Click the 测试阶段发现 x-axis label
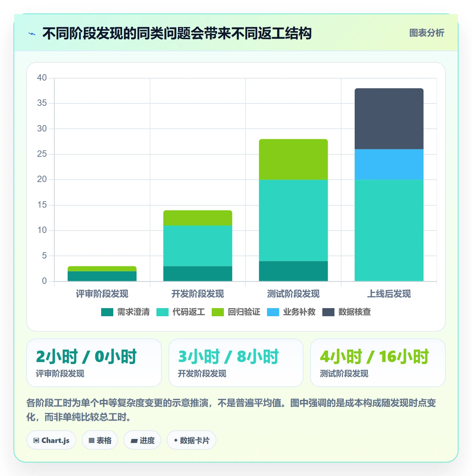 pos(293,294)
